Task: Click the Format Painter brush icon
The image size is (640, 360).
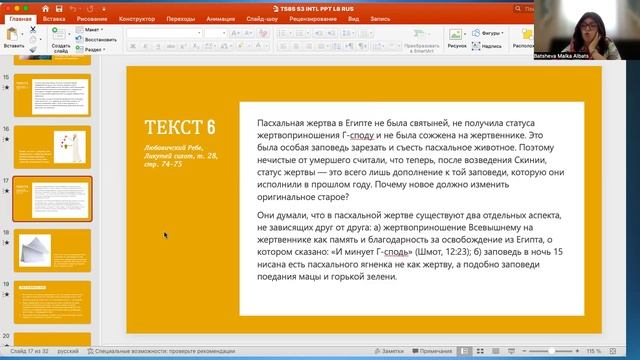Action: 33,49
